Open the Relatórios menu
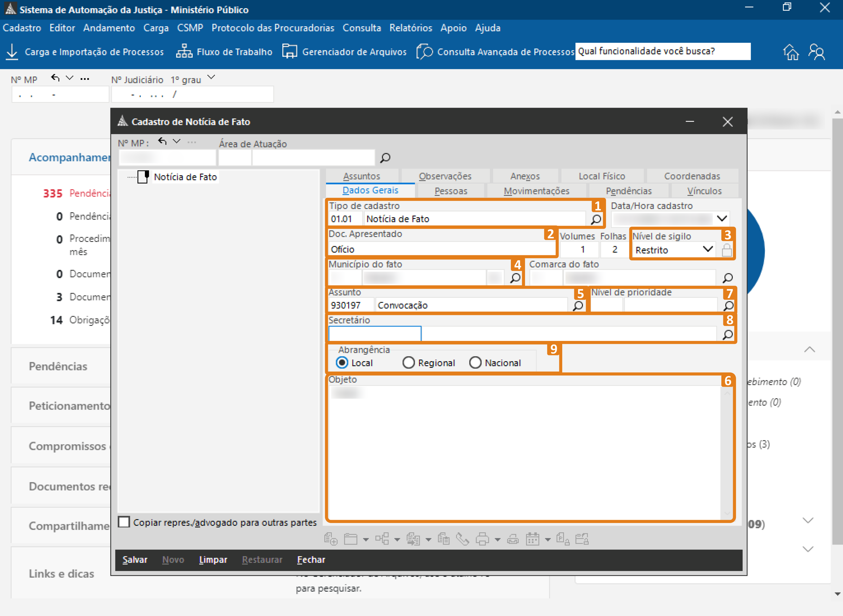The image size is (843, 616). 410,28
